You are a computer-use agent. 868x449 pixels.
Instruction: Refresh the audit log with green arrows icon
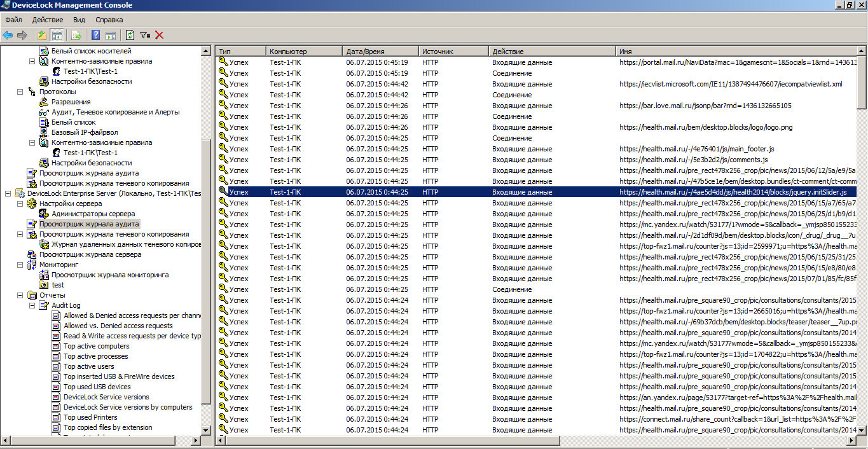point(130,35)
